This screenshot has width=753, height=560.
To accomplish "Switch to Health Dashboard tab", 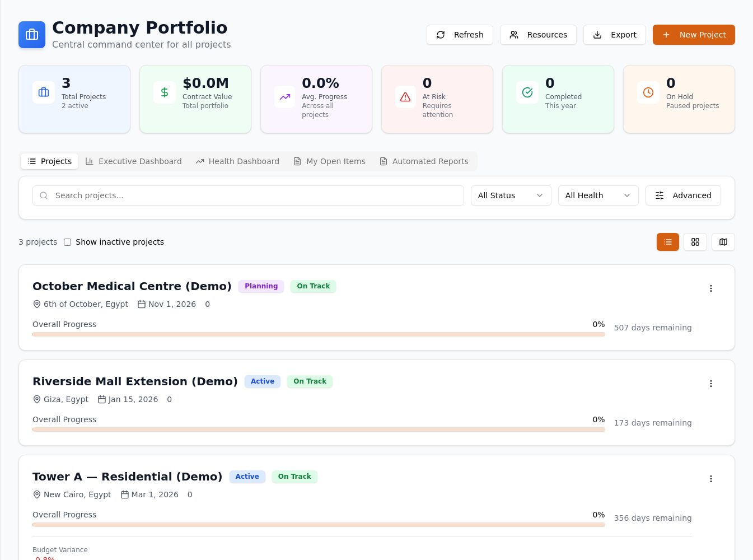I will point(237,161).
